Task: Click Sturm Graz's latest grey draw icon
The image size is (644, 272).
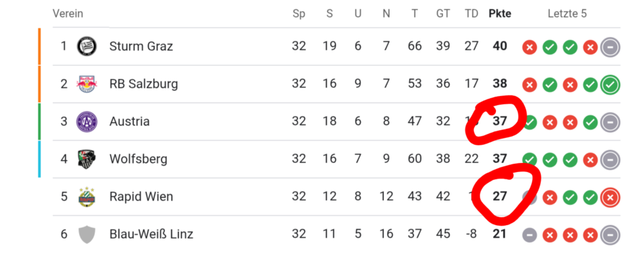Action: pos(611,47)
